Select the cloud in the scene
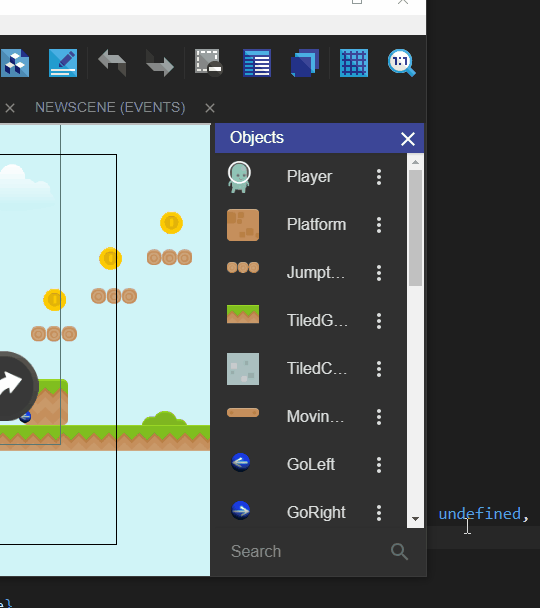 coord(25,186)
